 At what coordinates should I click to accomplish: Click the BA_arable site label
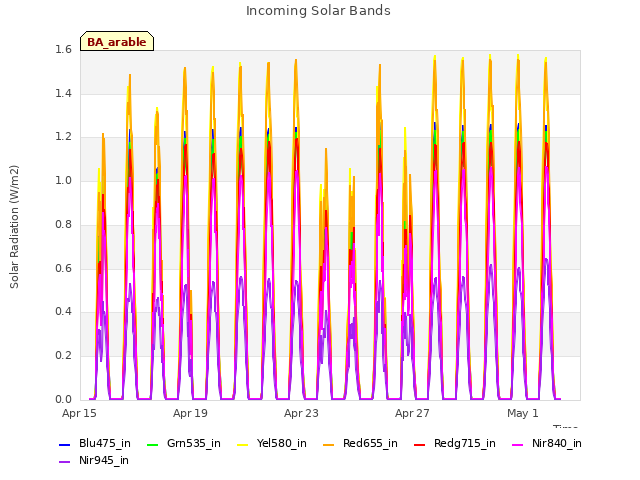click(x=117, y=42)
